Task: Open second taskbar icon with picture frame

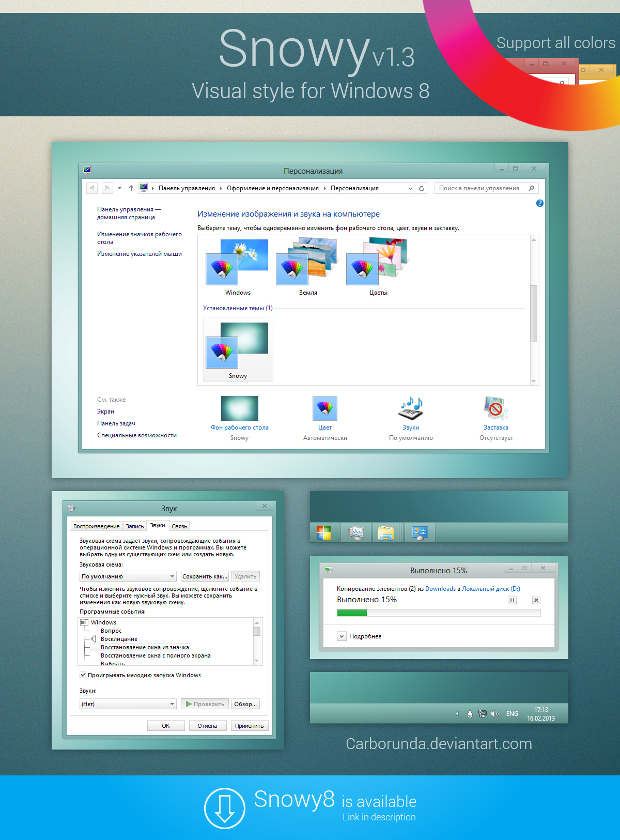Action: click(356, 532)
